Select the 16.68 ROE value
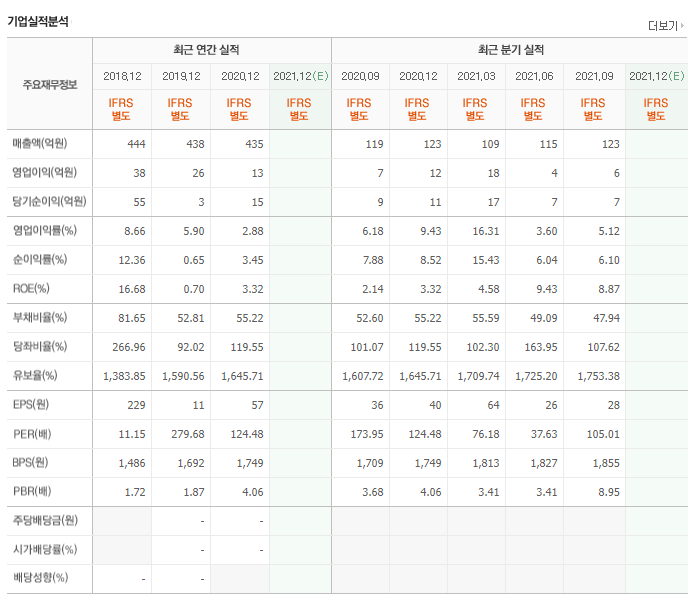 (132, 289)
